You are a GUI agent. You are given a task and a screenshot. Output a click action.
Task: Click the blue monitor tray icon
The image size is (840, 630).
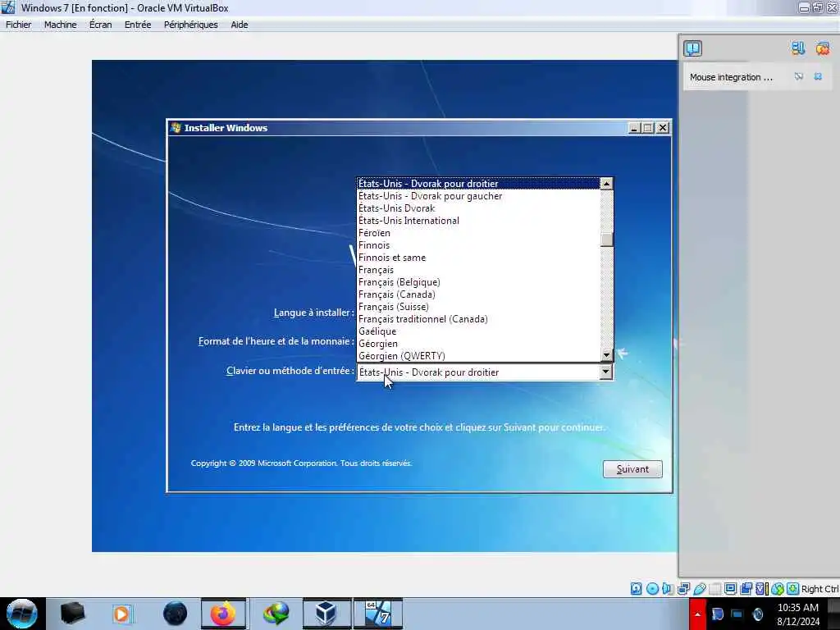tap(737, 614)
